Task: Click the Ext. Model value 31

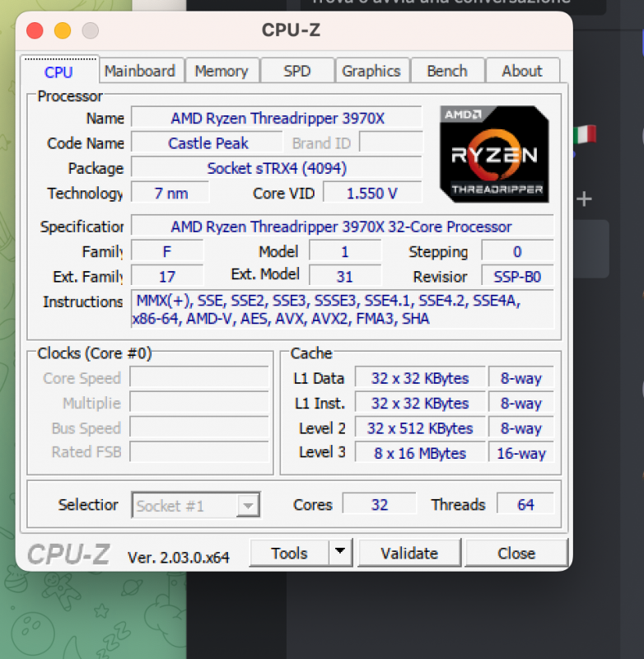Action: tap(345, 277)
